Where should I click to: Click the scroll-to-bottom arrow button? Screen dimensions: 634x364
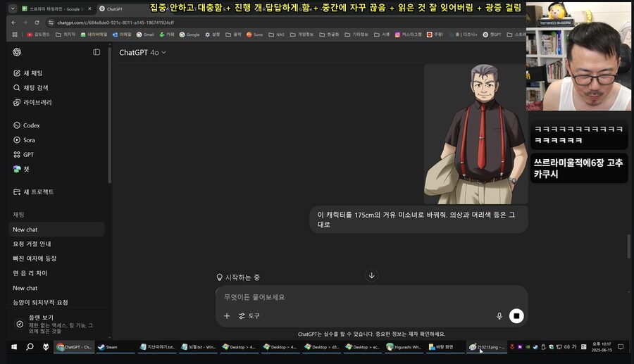click(371, 275)
